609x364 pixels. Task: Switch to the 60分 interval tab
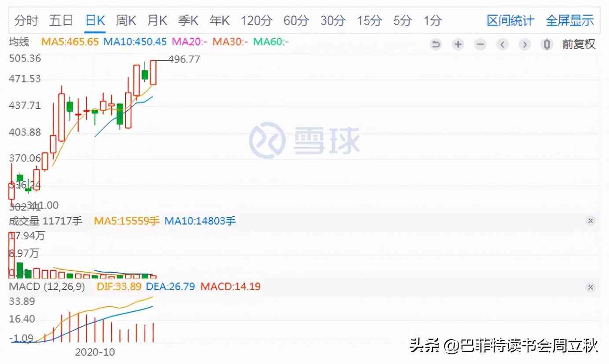point(295,20)
